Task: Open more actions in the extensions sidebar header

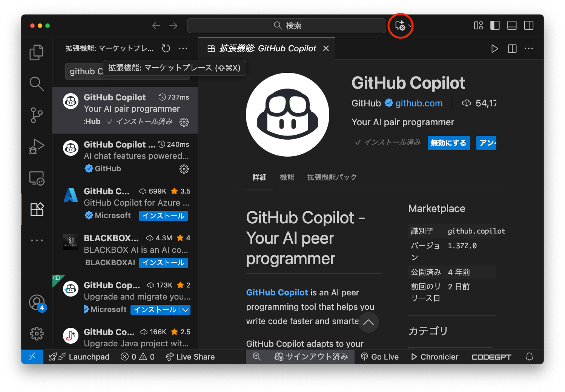Action: pyautogui.click(x=183, y=48)
